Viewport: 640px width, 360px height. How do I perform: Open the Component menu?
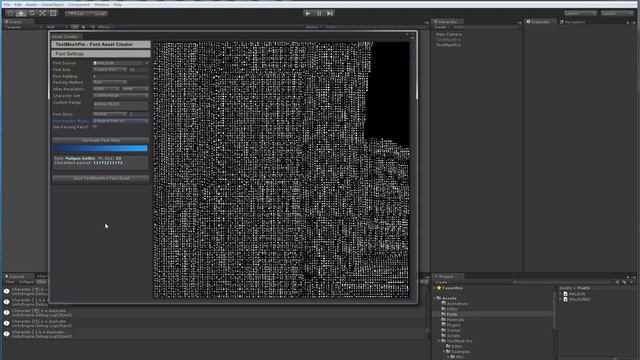[79, 4]
